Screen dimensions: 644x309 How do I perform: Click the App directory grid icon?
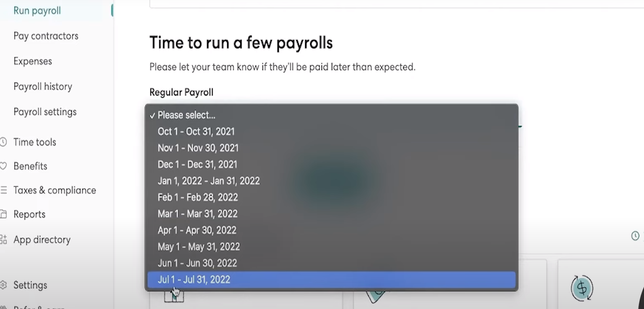click(3, 240)
